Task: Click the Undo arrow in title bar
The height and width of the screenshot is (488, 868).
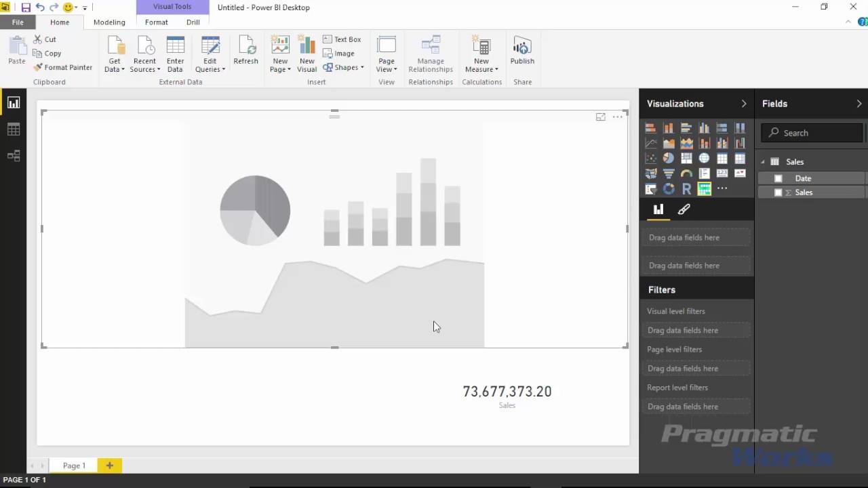Action: pyautogui.click(x=40, y=7)
